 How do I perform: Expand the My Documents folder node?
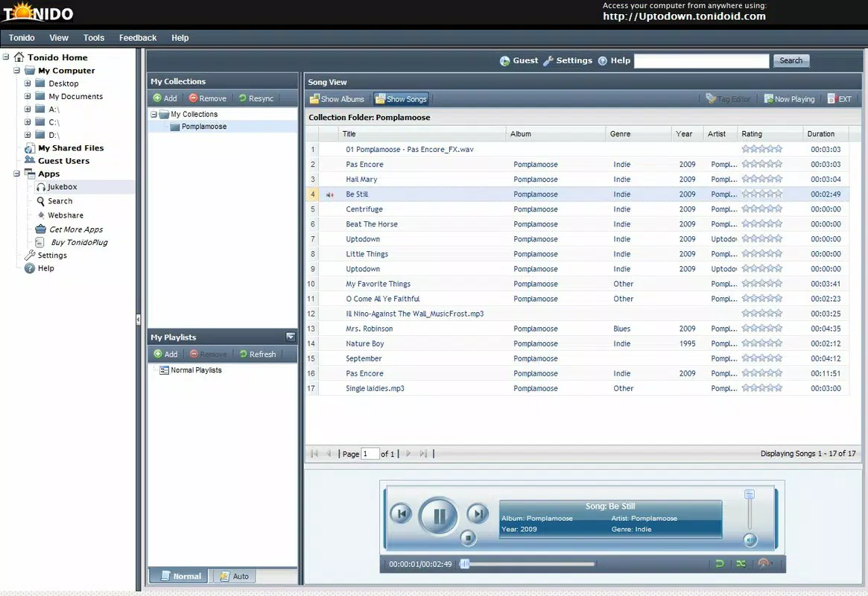[x=28, y=96]
